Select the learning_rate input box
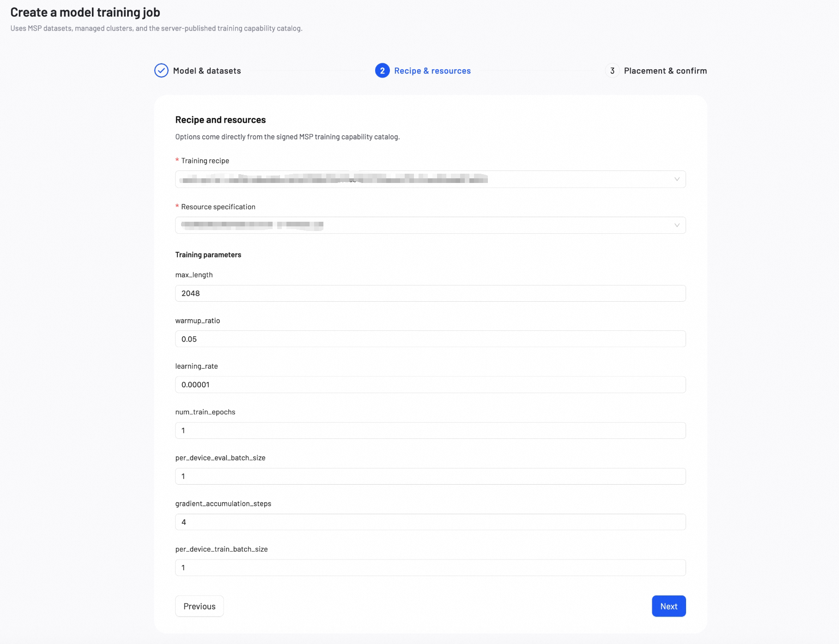The width and height of the screenshot is (839, 644). point(430,385)
